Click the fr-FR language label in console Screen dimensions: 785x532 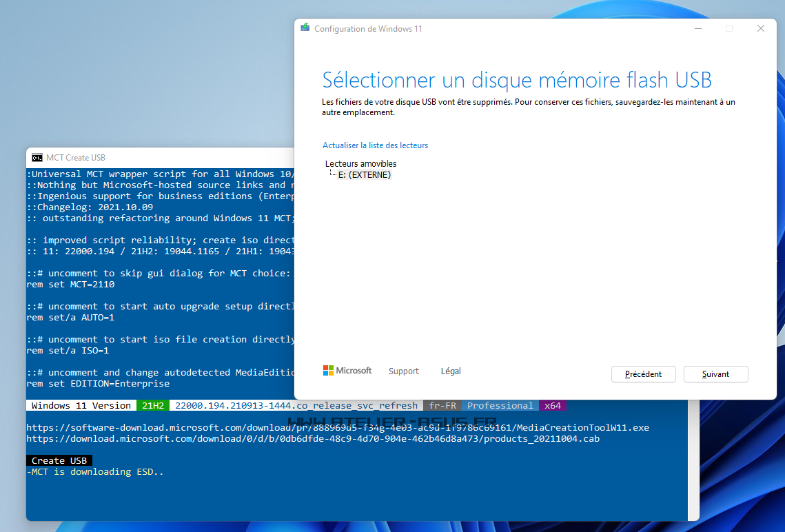tap(442, 406)
